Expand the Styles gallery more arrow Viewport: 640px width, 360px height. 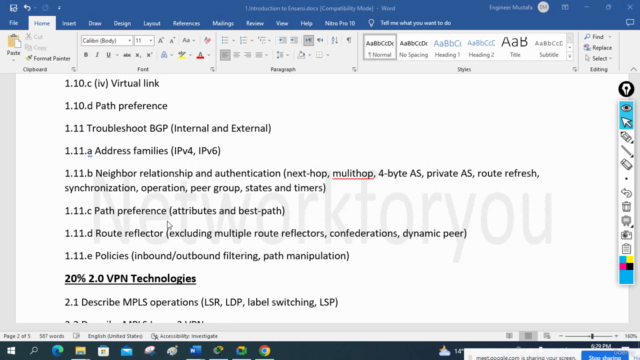click(570, 57)
